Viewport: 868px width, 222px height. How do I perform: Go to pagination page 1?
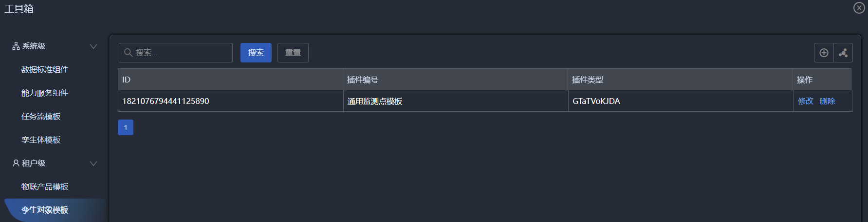click(x=126, y=127)
